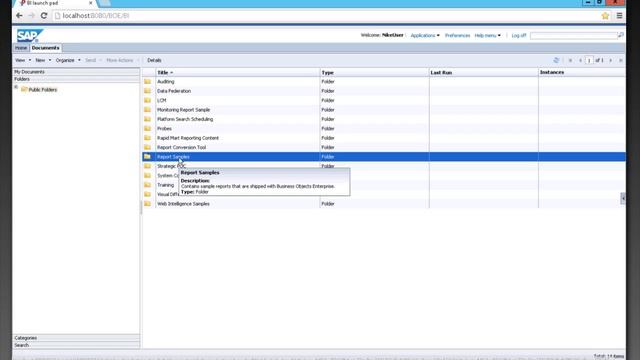The width and height of the screenshot is (640, 360).
Task: Expand the Public Folders tree node
Action: point(16,87)
